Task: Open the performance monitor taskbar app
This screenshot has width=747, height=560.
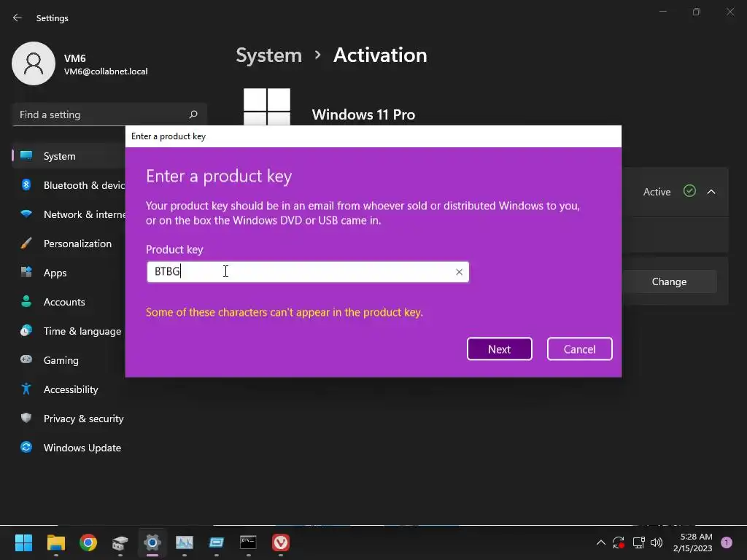Action: tap(185, 542)
